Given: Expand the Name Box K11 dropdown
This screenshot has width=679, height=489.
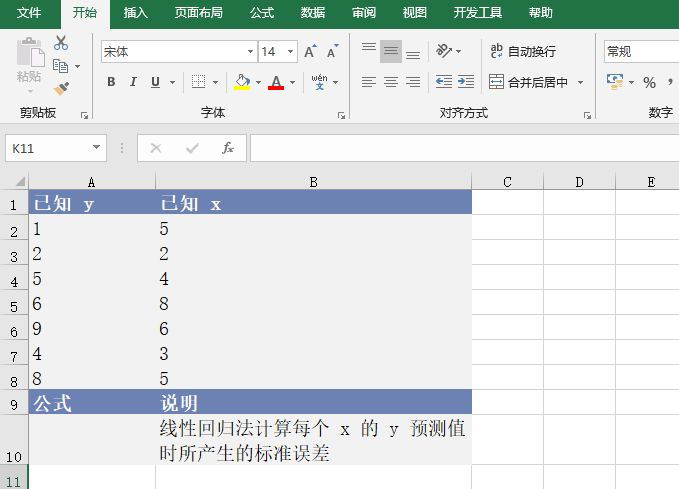Looking at the screenshot, I should tap(97, 148).
